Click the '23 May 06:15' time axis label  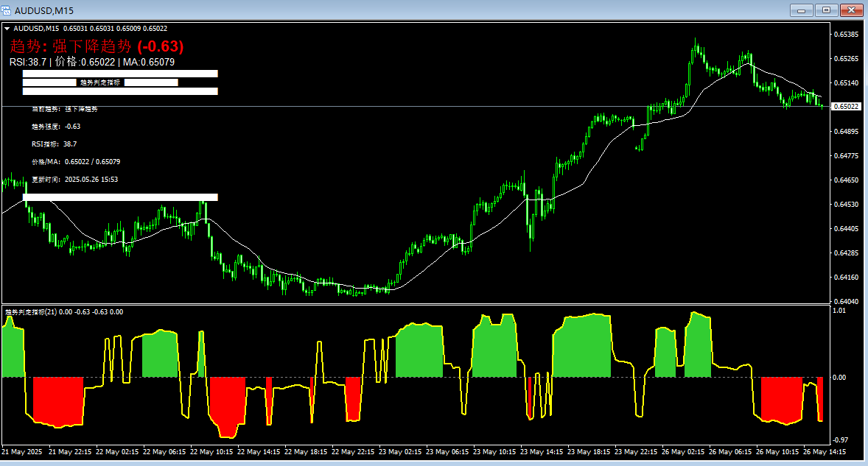tap(447, 451)
